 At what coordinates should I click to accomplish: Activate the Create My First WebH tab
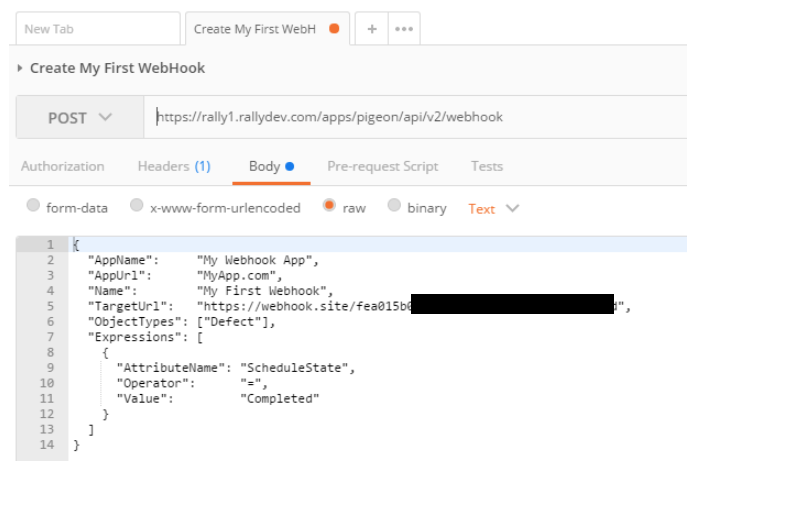click(x=255, y=29)
